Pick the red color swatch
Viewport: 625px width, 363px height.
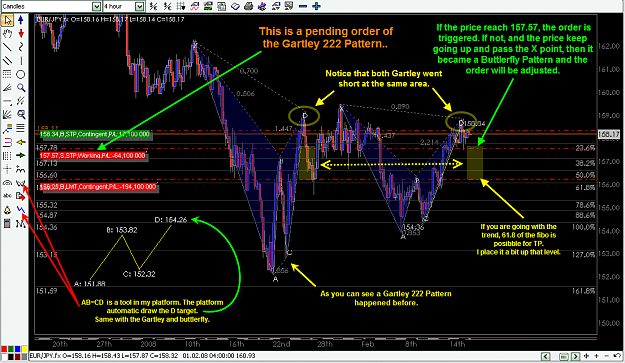4,350
